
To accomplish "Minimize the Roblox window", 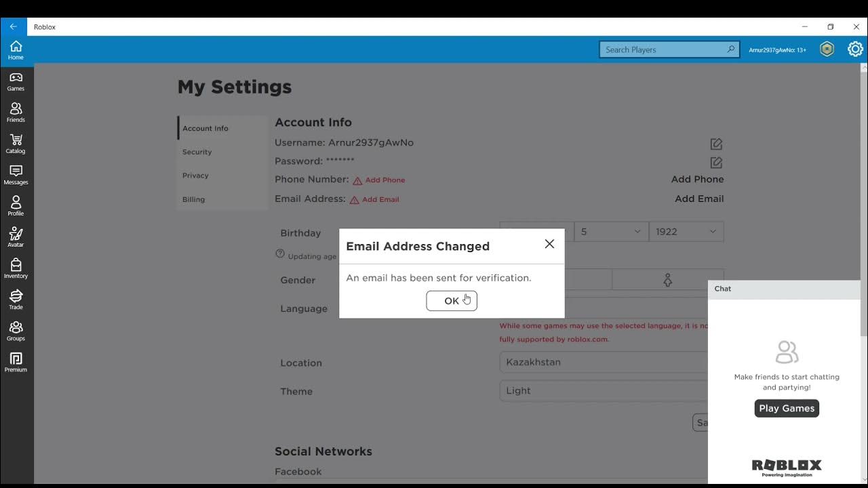I will tap(805, 26).
